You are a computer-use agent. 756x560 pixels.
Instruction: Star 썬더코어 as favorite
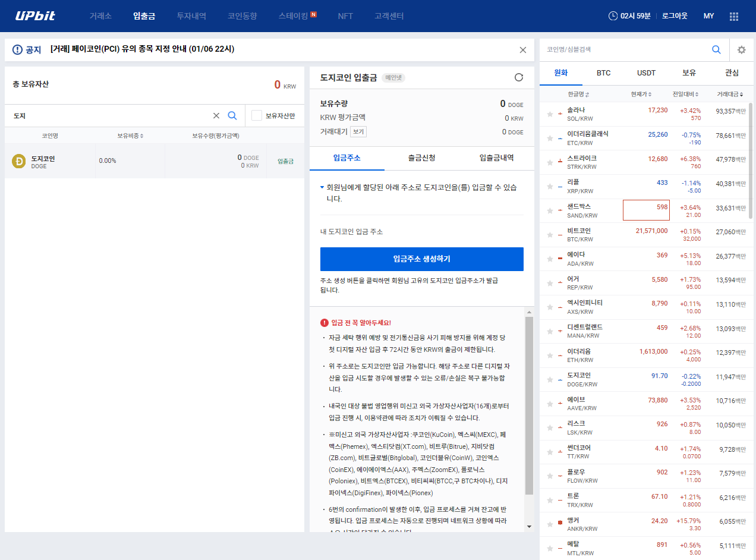(550, 452)
